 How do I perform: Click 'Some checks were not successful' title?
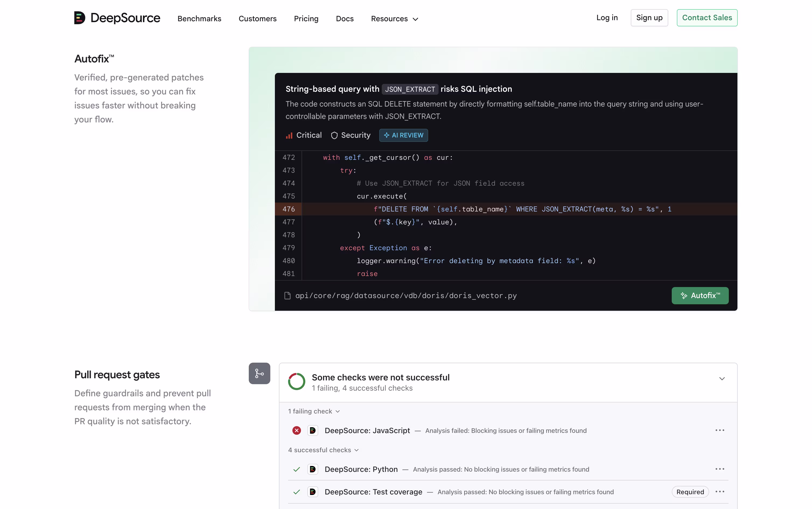[x=380, y=377]
